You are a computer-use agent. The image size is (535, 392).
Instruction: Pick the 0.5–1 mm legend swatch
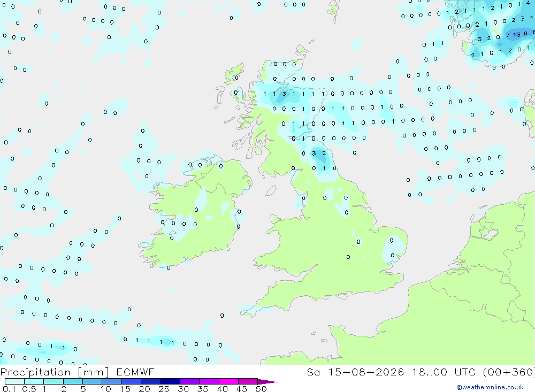click(34, 381)
